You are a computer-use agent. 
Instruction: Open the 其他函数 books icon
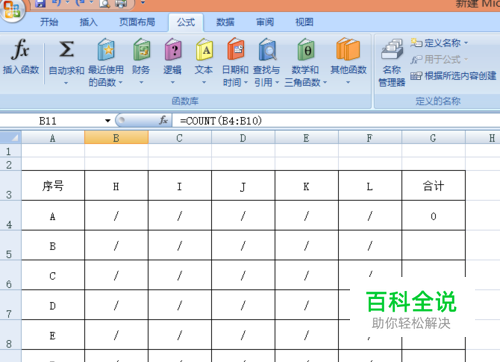tap(348, 49)
